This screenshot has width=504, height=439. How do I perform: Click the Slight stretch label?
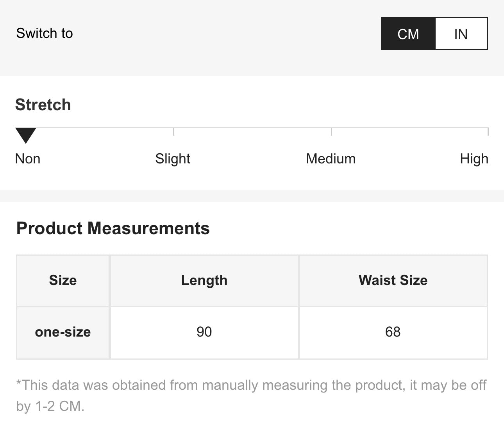coord(173,159)
